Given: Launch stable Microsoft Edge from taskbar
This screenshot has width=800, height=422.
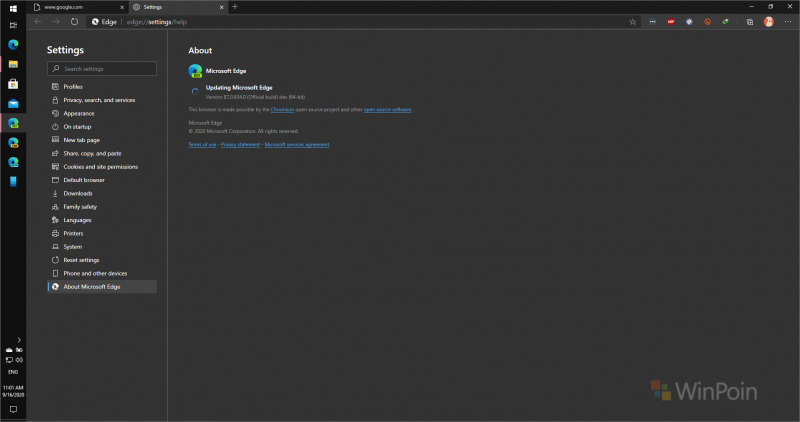Looking at the screenshot, I should click(13, 44).
